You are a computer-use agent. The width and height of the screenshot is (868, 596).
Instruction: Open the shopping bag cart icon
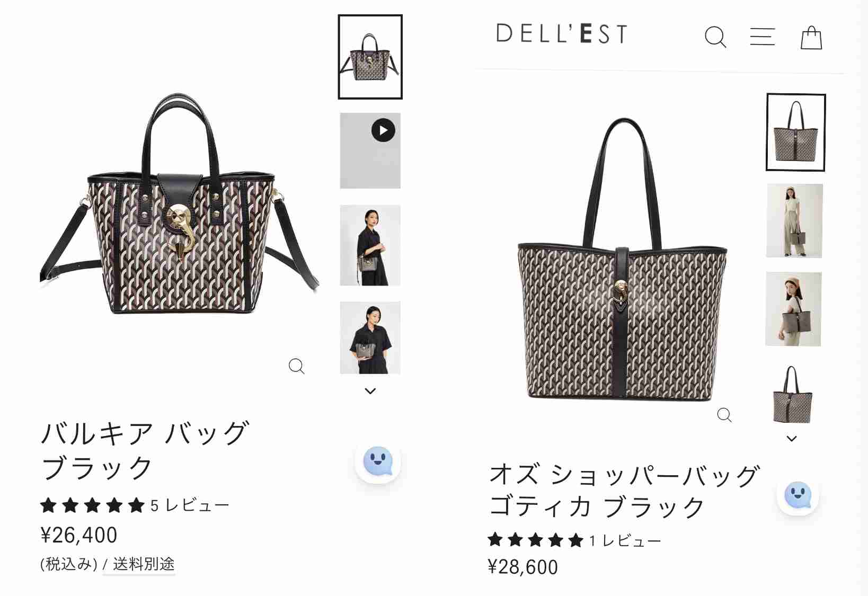[811, 38]
